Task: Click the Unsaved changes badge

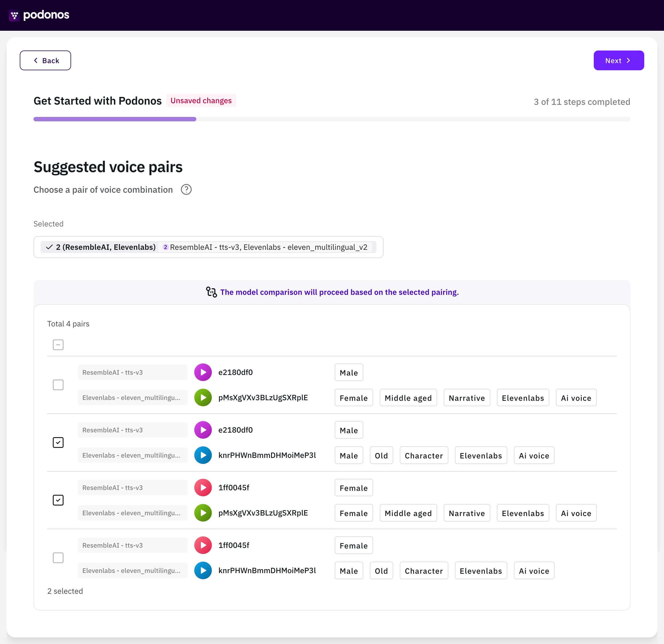Action: (x=201, y=101)
